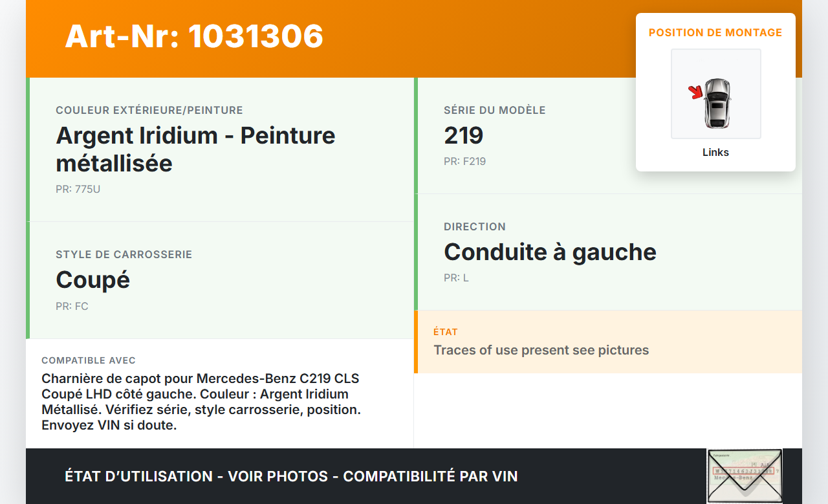Click the 'POSITION DE MONTAGE' heading
This screenshot has width=828, height=504.
pos(715,32)
